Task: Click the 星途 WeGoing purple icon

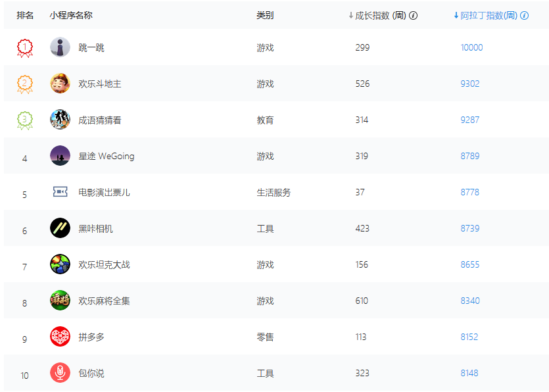Action: click(x=60, y=155)
